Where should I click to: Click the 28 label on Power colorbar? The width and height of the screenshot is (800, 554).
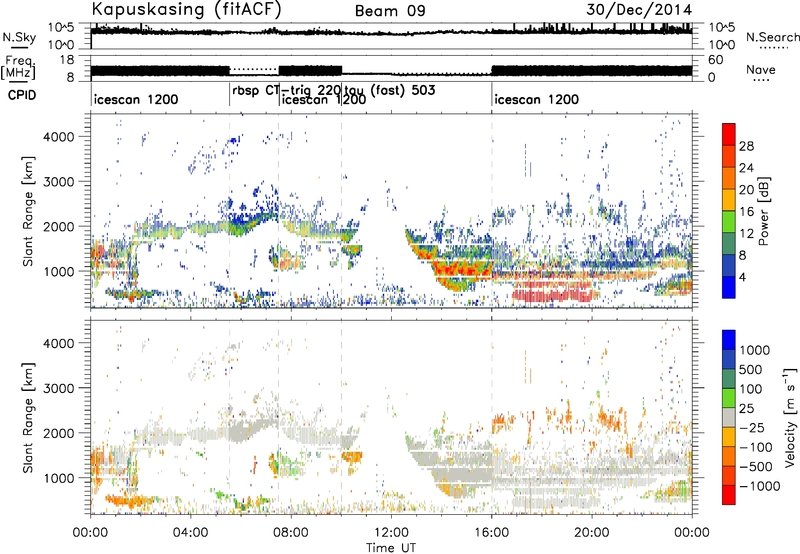(746, 146)
